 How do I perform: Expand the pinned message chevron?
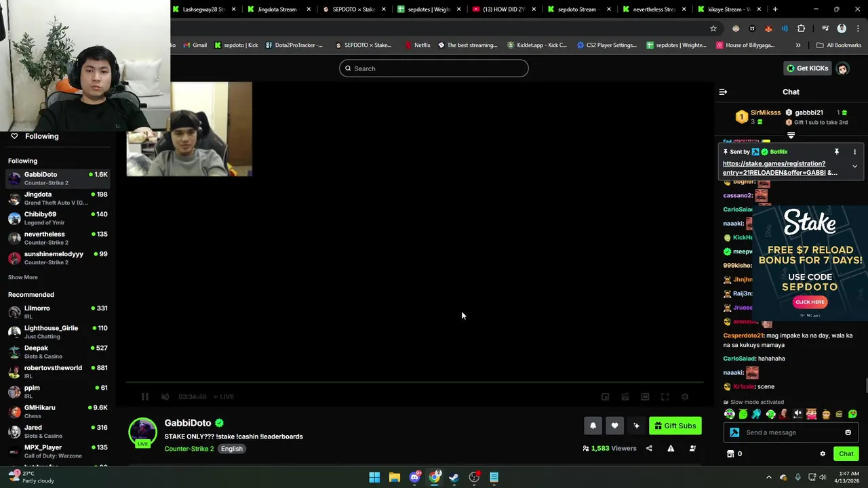pyautogui.click(x=854, y=166)
